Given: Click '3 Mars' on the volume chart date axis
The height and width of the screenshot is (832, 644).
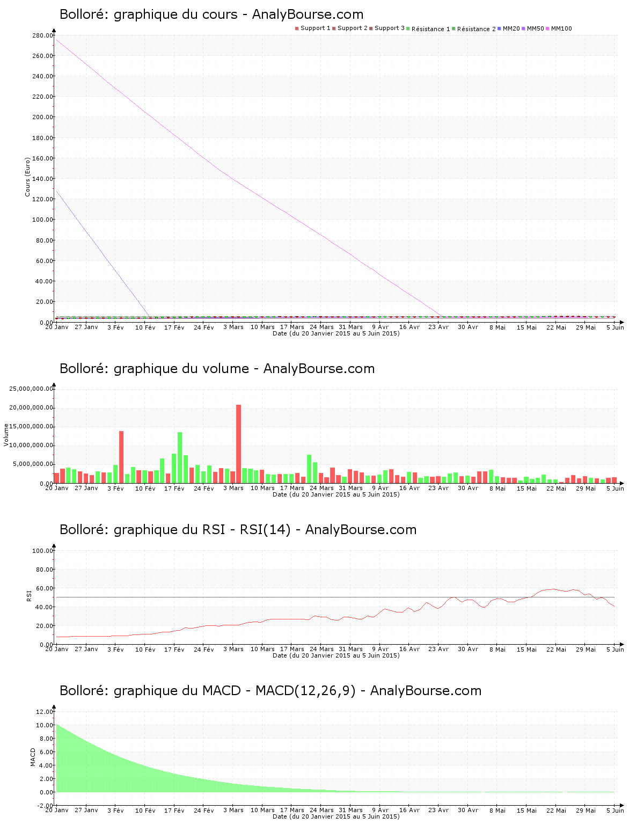Looking at the screenshot, I should pos(233,488).
